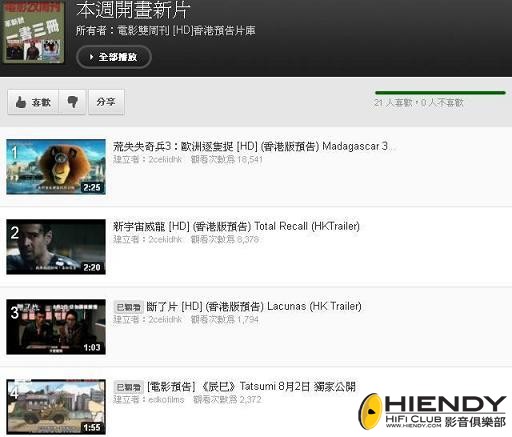This screenshot has width=512, height=437.
Task: Click the thumbs-down dislike icon
Action: click(72, 102)
